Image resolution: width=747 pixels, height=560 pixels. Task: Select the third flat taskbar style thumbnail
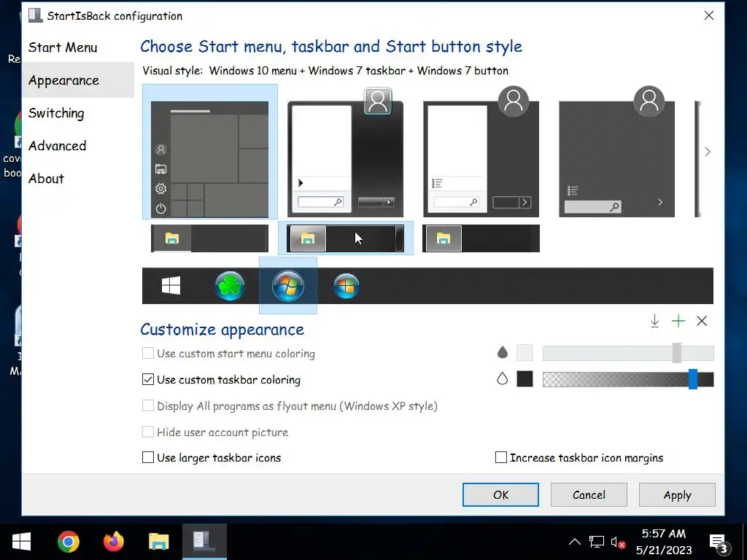point(481,238)
